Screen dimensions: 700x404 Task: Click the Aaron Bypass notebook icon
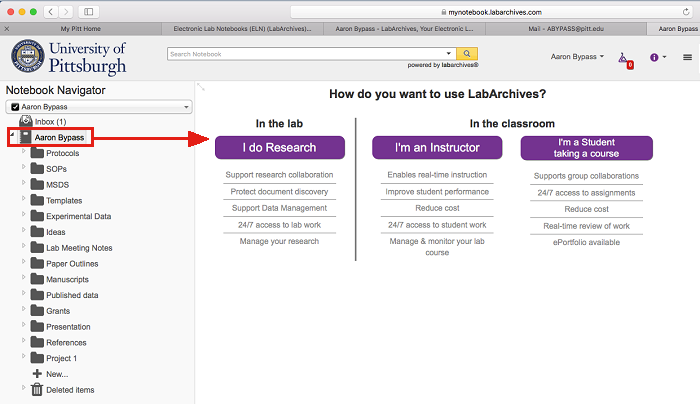tap(26, 137)
